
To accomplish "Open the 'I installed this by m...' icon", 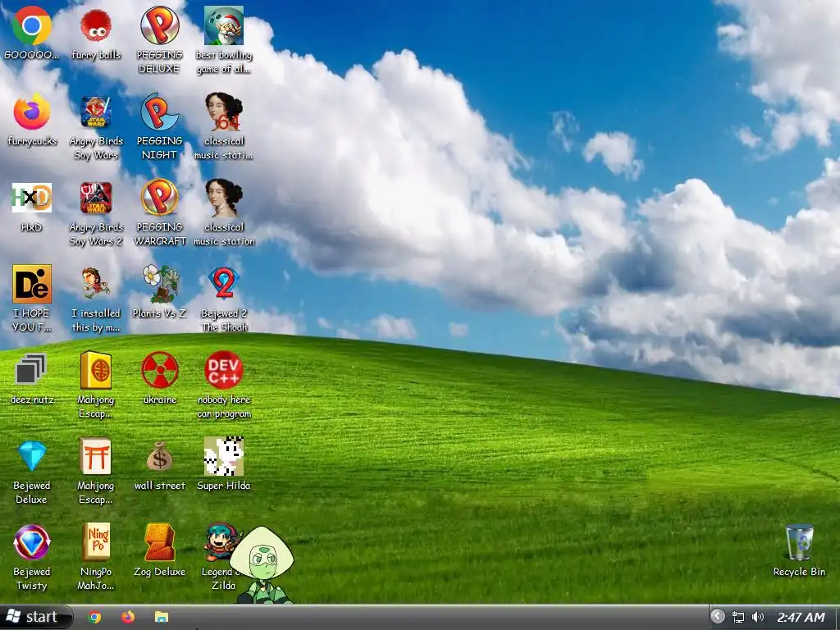I will 96,283.
